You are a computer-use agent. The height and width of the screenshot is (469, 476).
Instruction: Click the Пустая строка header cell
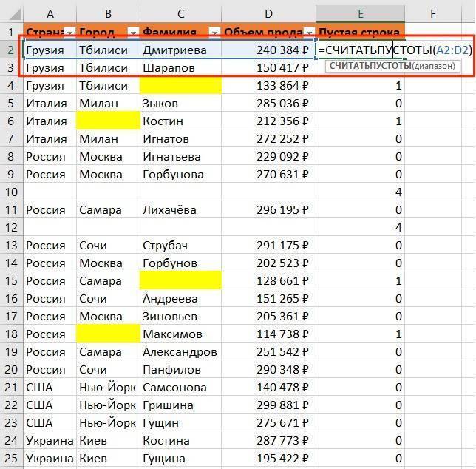361,31
